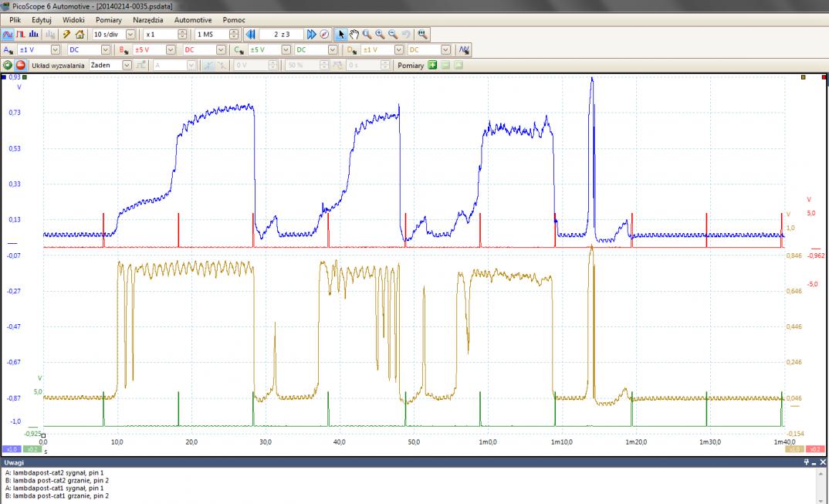Stop capture with red Stop button
Viewport: 829px width, 504px height.
point(21,66)
